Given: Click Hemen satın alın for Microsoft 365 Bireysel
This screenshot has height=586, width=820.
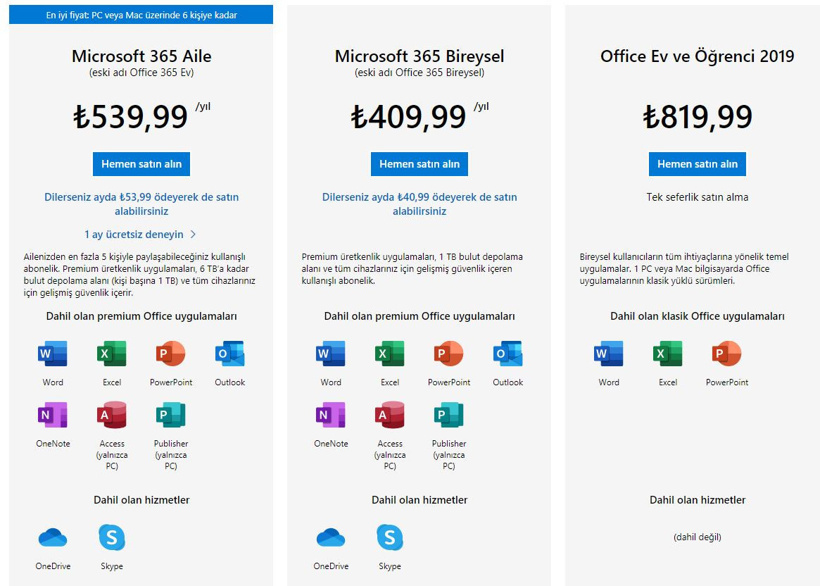Looking at the screenshot, I should pos(418,164).
